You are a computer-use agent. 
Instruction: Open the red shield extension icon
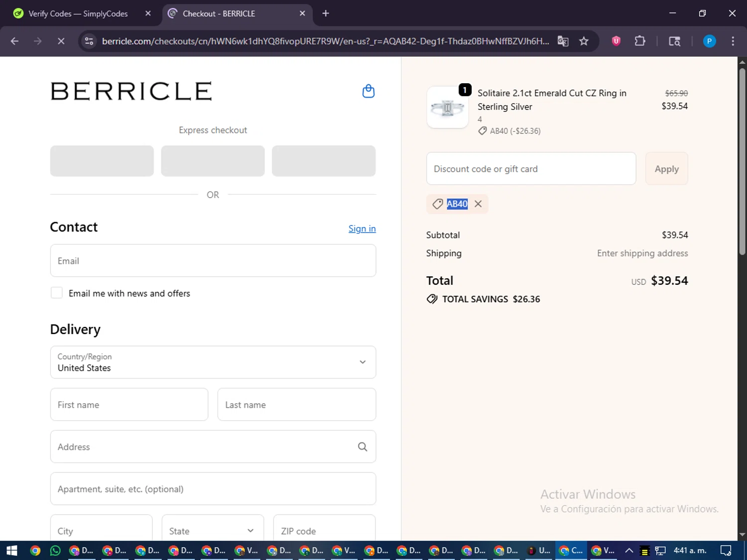pos(616,41)
